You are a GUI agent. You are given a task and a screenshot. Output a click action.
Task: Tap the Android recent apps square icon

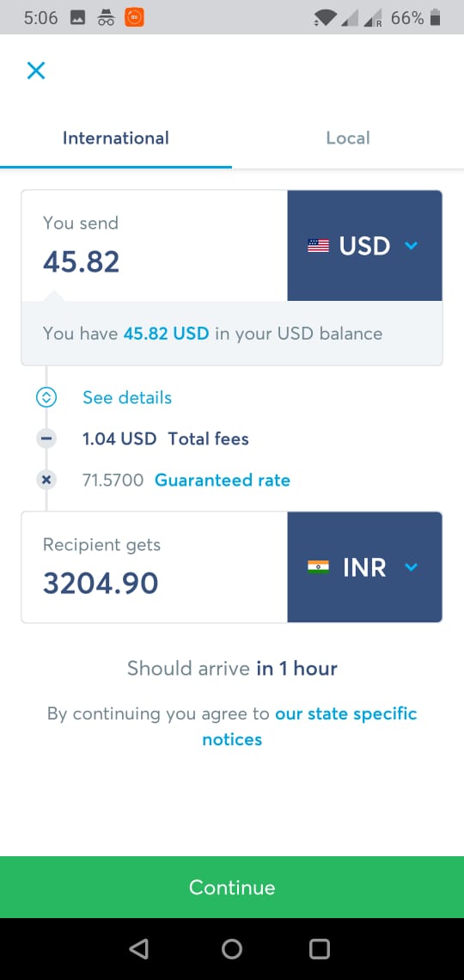pos(319,949)
